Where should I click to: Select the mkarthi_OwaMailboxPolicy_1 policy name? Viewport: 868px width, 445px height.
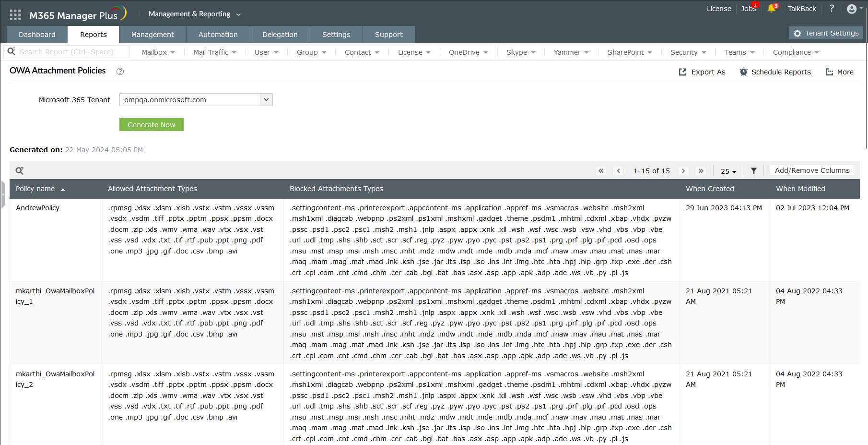click(55, 296)
